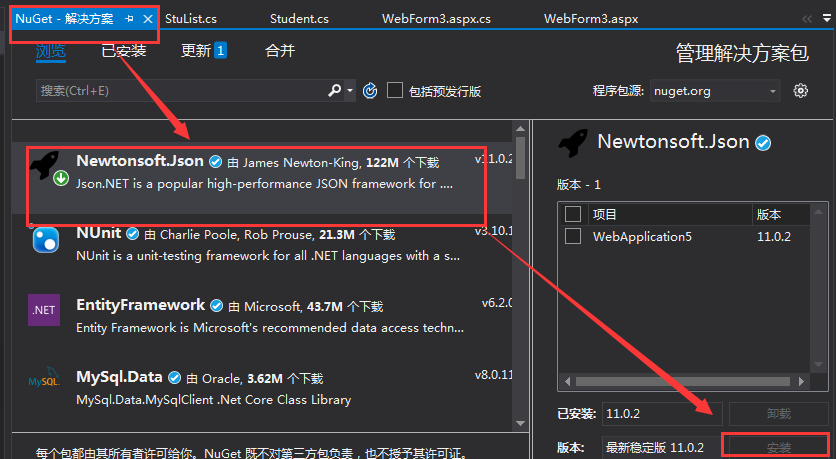This screenshot has width=836, height=459.
Task: Click the Install (安装) button
Action: [778, 447]
